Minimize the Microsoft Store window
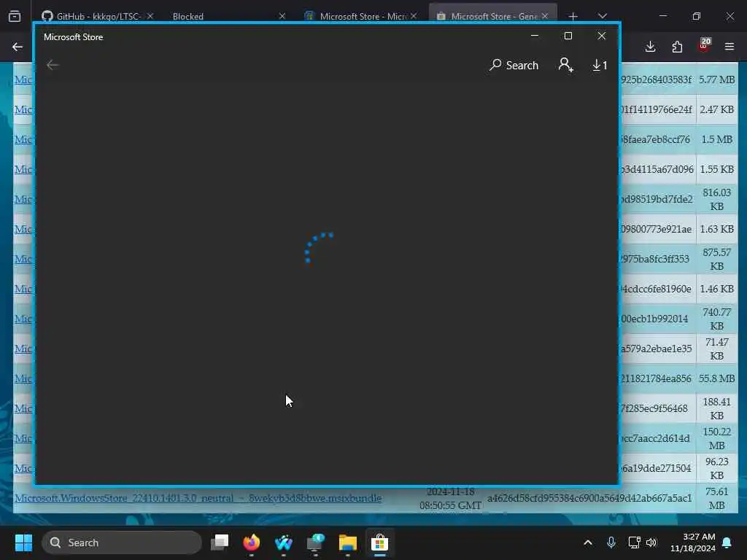The image size is (747, 560). (535, 36)
